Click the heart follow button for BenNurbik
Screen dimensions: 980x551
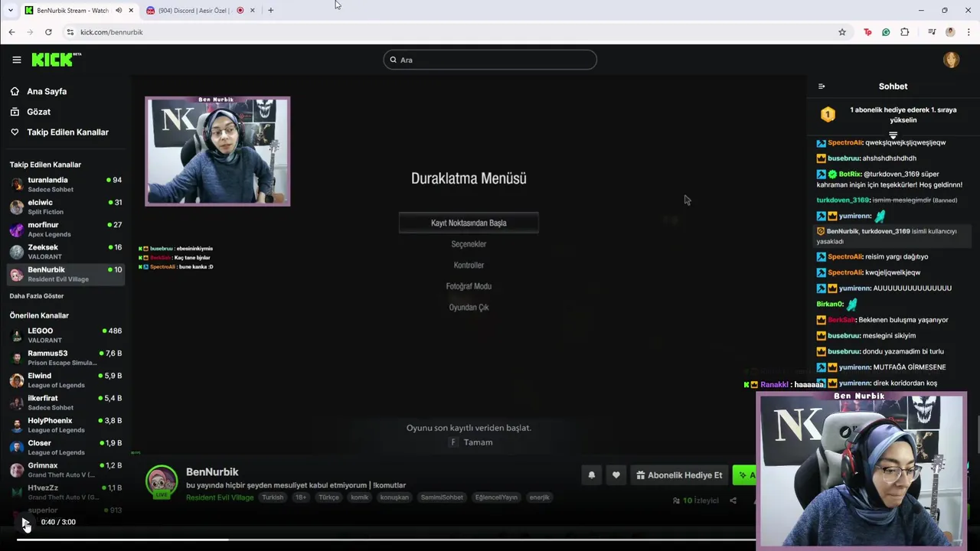pyautogui.click(x=616, y=475)
